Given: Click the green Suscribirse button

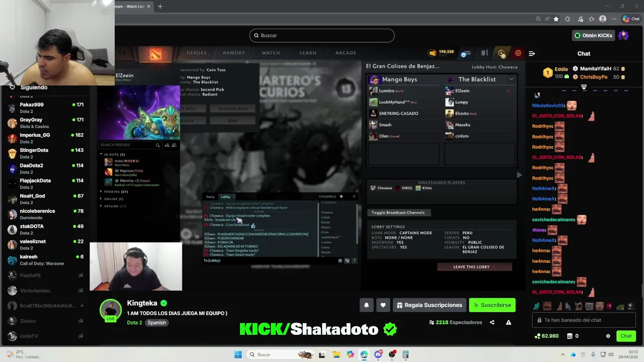Looking at the screenshot, I should [493, 305].
